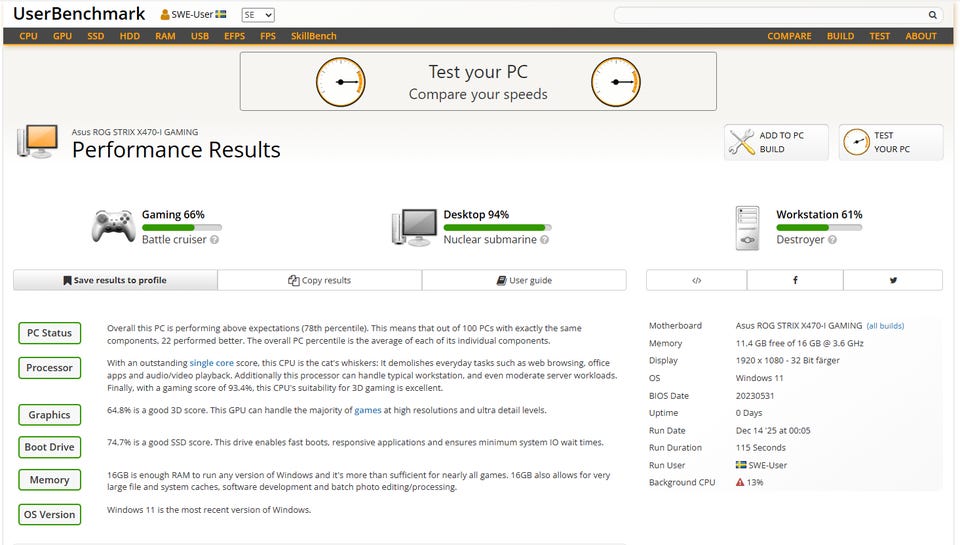Open the COMPARE page
960x545 pixels.
point(789,36)
